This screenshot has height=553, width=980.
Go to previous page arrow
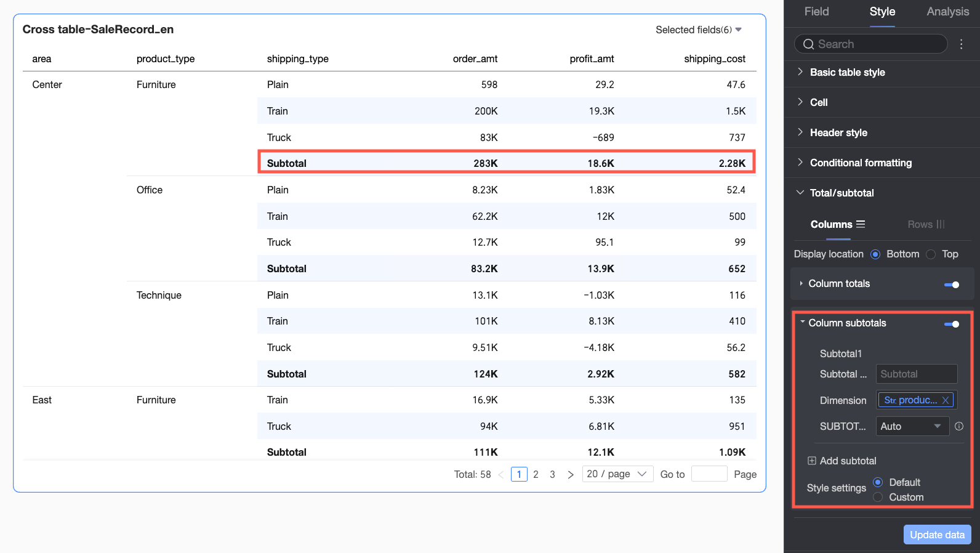coord(501,475)
